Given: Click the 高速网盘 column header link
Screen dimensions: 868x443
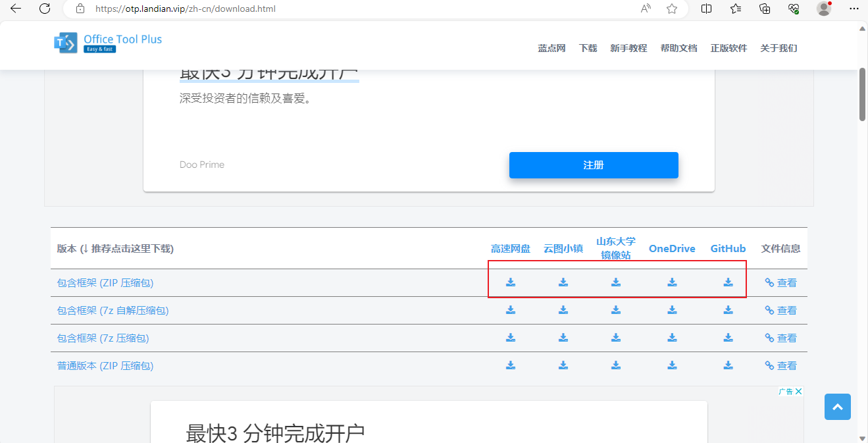Looking at the screenshot, I should click(510, 249).
